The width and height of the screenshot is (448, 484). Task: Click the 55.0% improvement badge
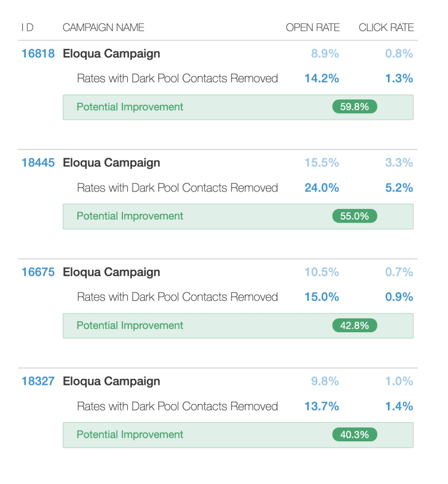point(355,216)
